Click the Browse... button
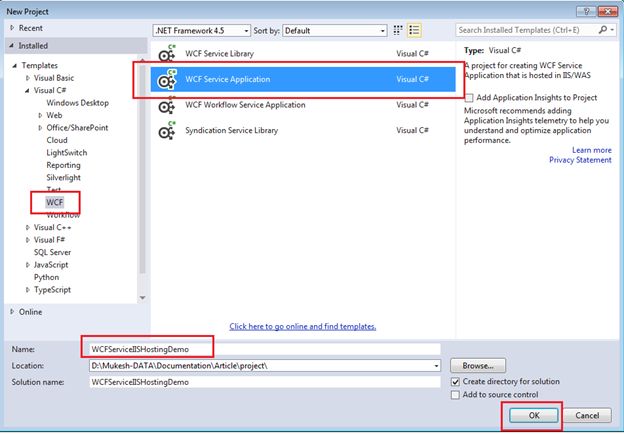Image resolution: width=624 pixels, height=434 pixels. [x=478, y=366]
